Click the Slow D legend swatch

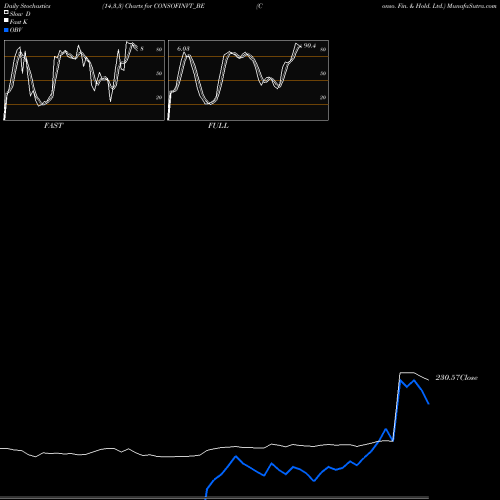6,13
